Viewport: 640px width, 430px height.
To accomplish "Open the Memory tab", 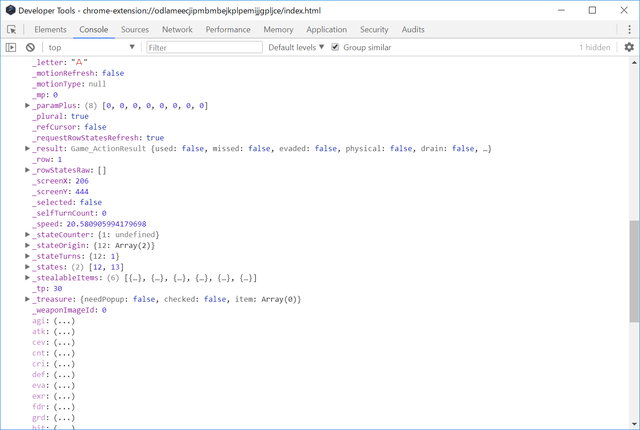I will (x=278, y=29).
